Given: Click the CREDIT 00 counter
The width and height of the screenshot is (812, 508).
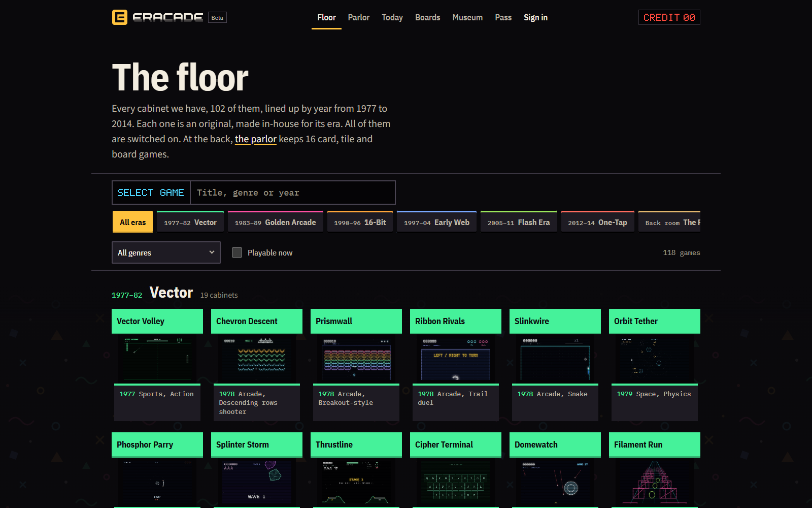Looking at the screenshot, I should coord(669,17).
